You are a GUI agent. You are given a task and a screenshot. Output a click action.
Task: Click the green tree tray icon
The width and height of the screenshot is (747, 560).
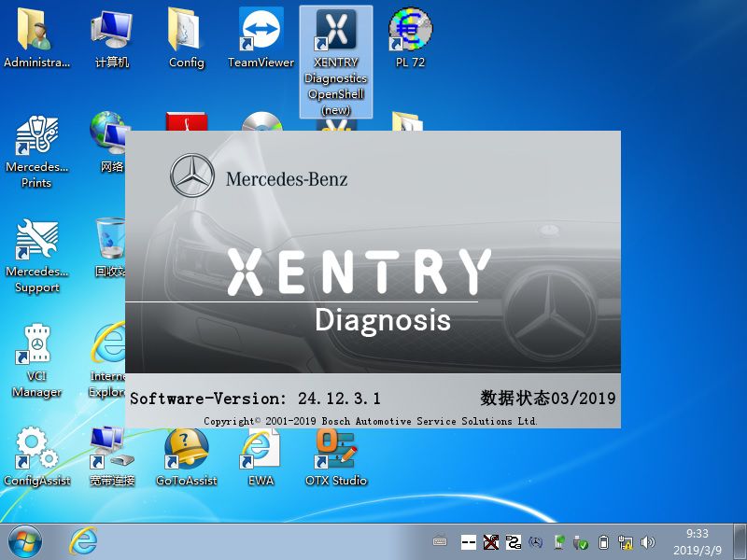[x=558, y=542]
